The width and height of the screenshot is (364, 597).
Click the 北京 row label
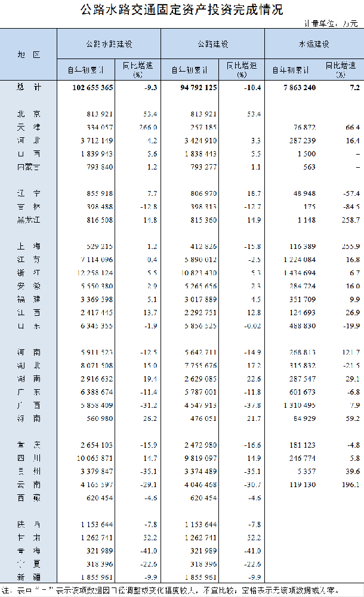click(x=29, y=114)
